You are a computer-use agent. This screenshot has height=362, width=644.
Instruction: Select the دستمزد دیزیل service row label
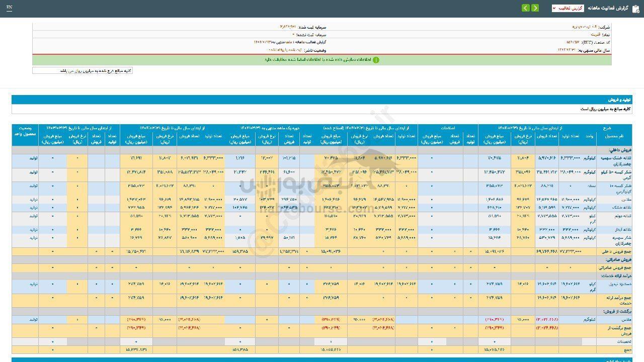click(x=613, y=284)
